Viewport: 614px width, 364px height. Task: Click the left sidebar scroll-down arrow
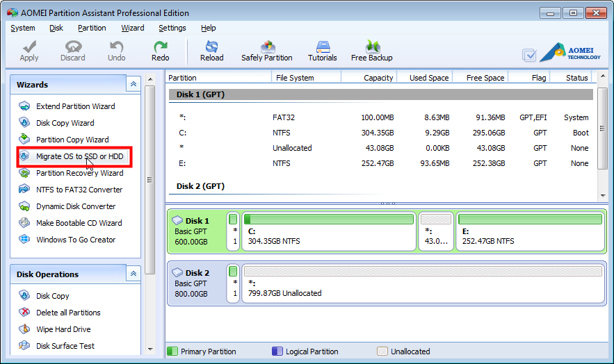tap(150, 349)
